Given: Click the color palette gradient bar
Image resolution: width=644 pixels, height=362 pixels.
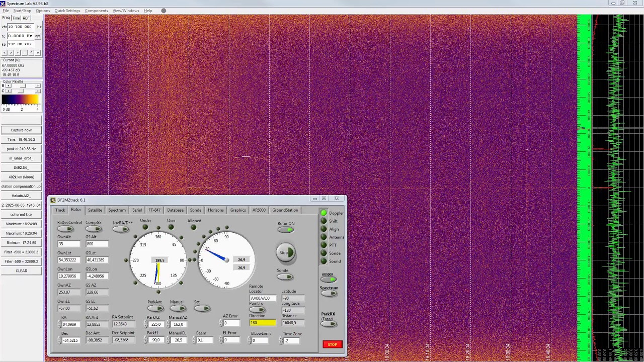Looking at the screenshot, I should (x=21, y=100).
